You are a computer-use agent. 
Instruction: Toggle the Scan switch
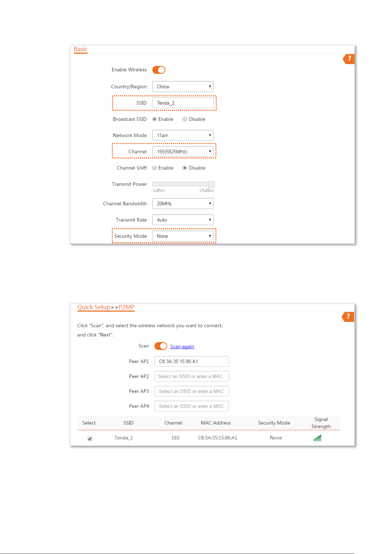pyautogui.click(x=161, y=346)
